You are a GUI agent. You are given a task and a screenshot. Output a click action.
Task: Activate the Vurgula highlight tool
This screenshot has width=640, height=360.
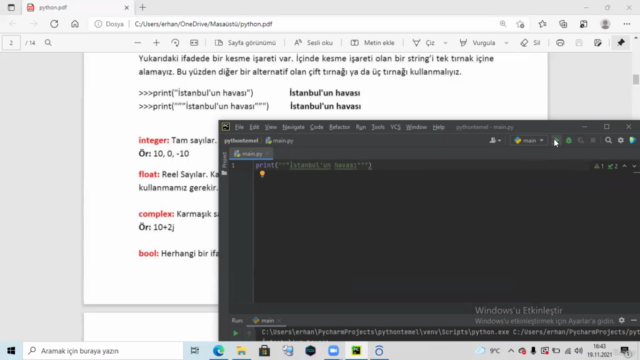(477, 43)
